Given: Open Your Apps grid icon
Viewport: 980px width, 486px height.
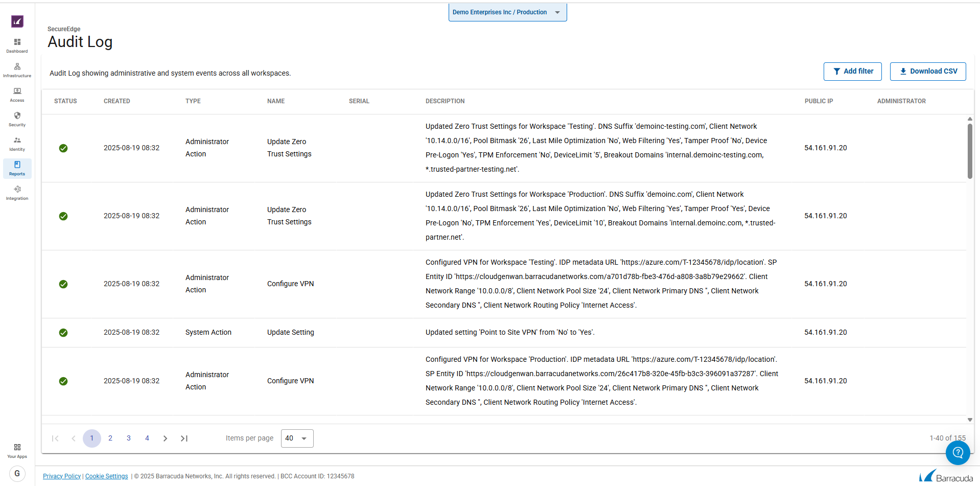Looking at the screenshot, I should (17, 450).
